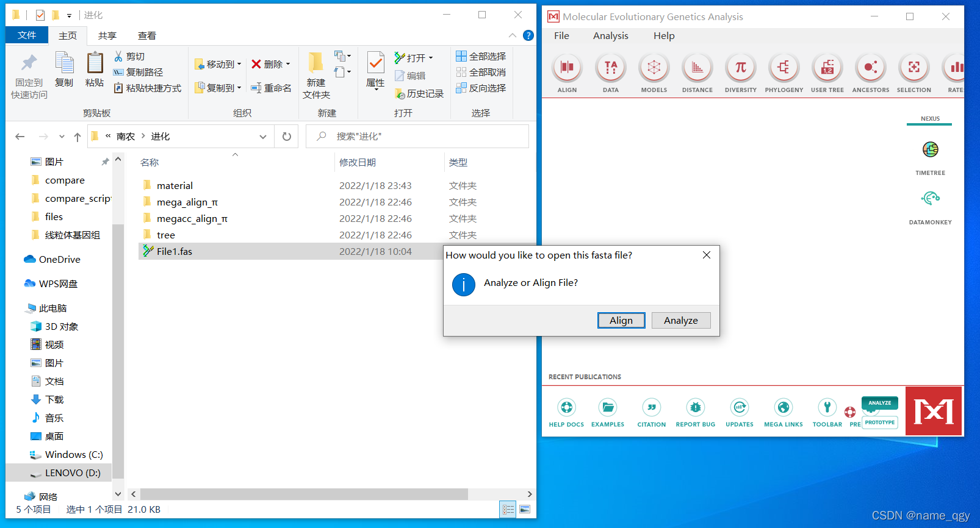This screenshot has width=980, height=528.
Task: Open the address bar history dropdown
Action: click(263, 137)
